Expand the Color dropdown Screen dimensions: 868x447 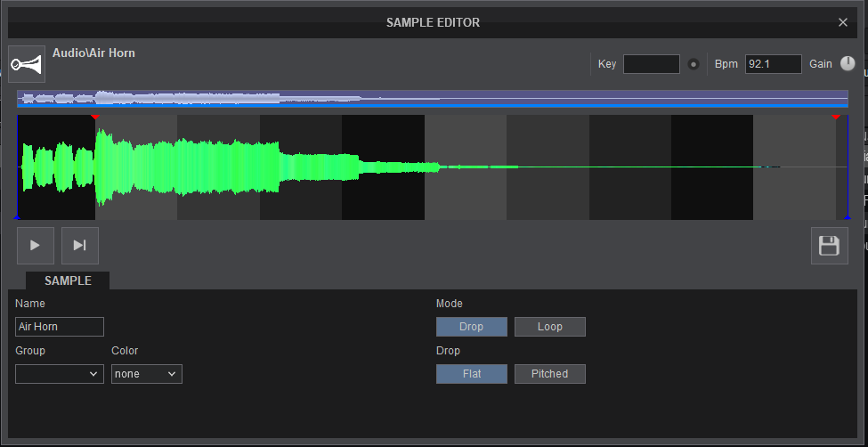(x=147, y=374)
